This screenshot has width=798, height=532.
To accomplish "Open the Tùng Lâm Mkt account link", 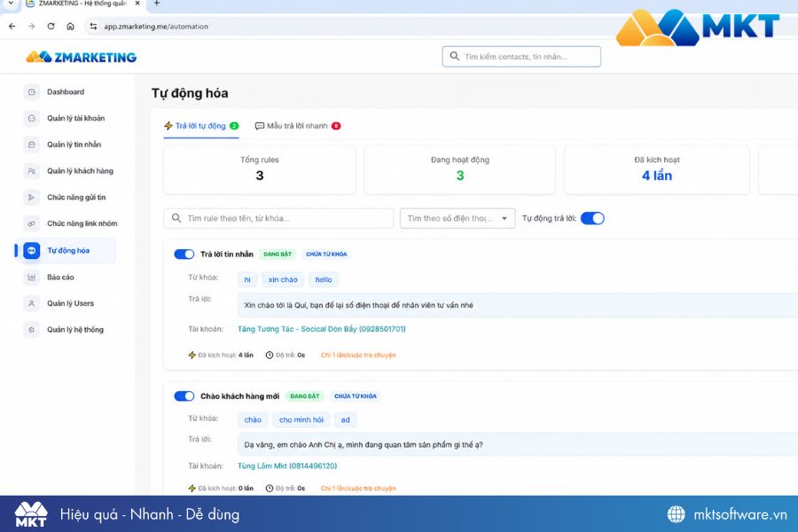I will [287, 465].
